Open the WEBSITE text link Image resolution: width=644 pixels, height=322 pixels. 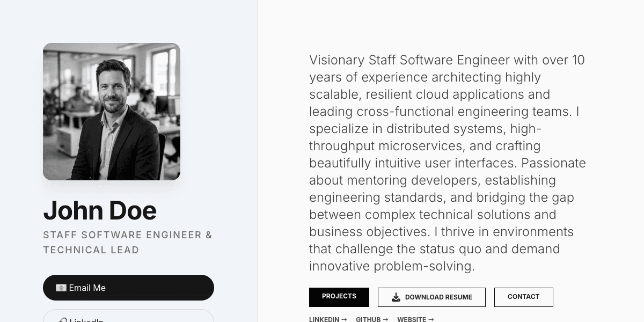(x=412, y=319)
